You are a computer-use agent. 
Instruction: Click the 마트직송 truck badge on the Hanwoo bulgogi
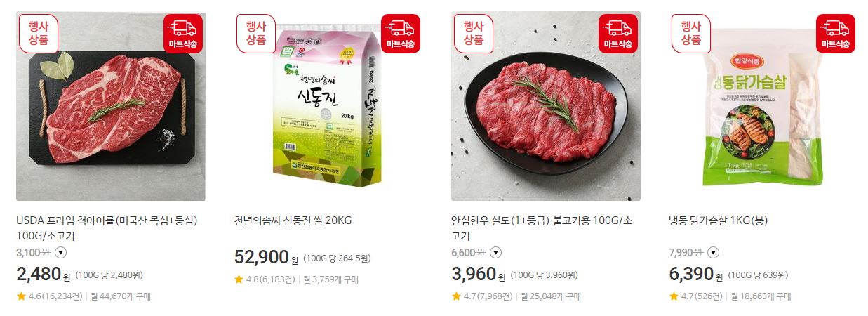pos(618,34)
